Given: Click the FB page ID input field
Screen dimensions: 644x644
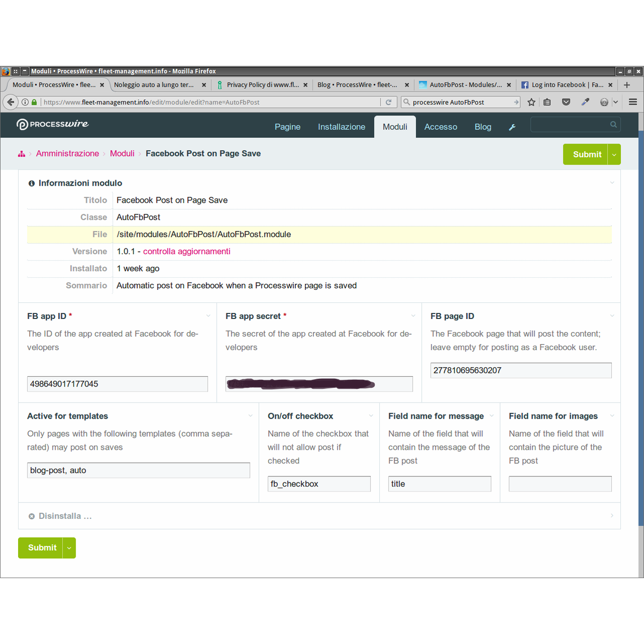Looking at the screenshot, I should 521,370.
